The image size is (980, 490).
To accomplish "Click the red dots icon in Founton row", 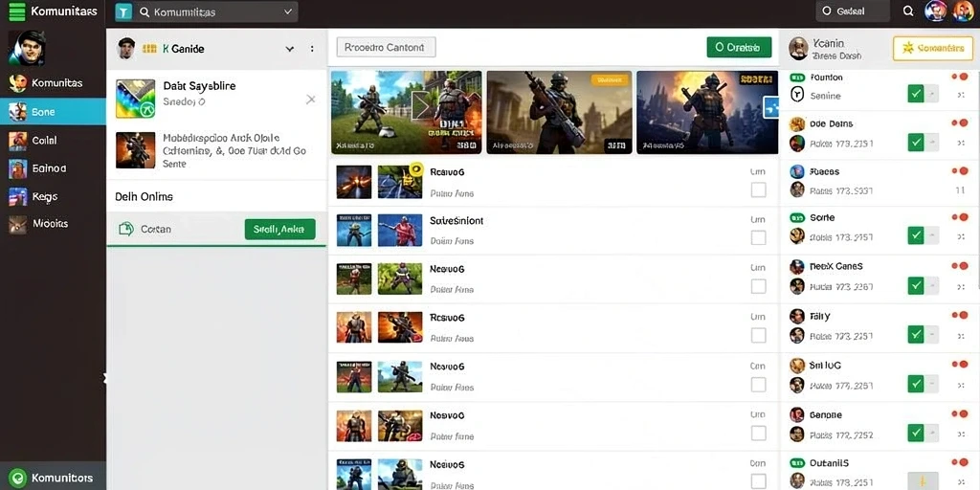I will click(x=959, y=77).
